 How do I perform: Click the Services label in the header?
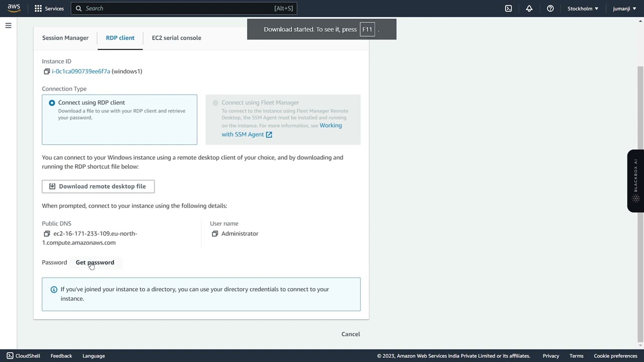point(54,9)
